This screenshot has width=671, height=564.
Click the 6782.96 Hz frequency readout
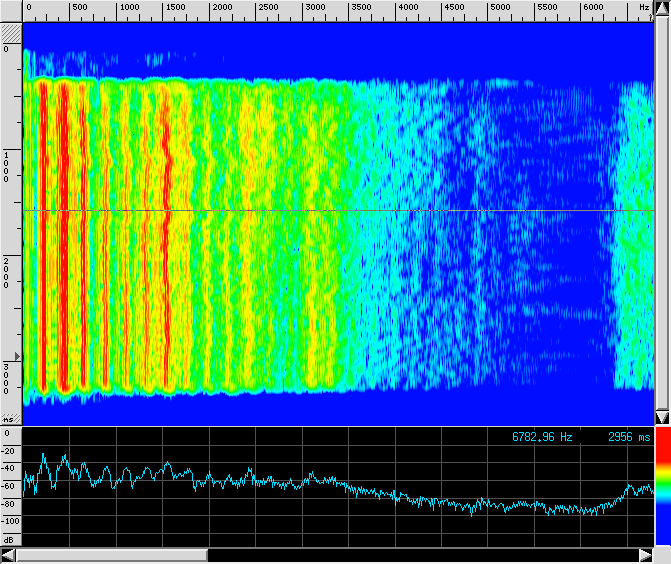tap(542, 437)
